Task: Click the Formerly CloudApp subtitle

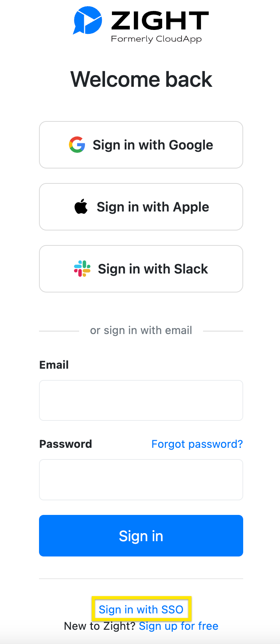Action: (x=156, y=39)
